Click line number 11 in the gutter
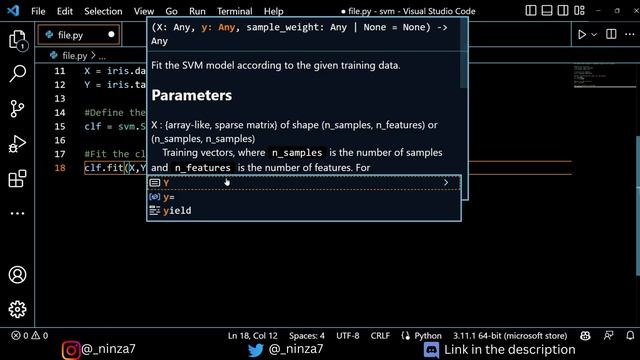The width and height of the screenshot is (640, 360). pyautogui.click(x=60, y=71)
